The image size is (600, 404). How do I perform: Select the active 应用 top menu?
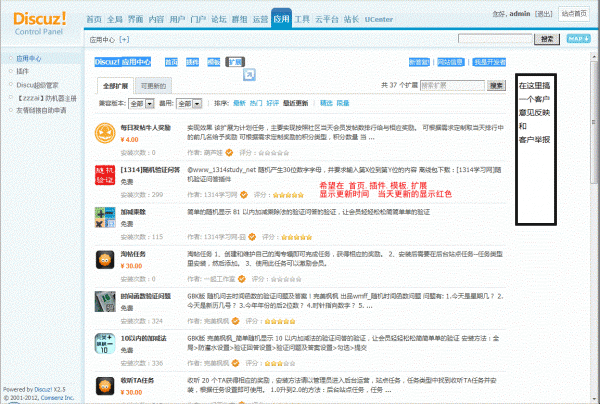coord(281,18)
